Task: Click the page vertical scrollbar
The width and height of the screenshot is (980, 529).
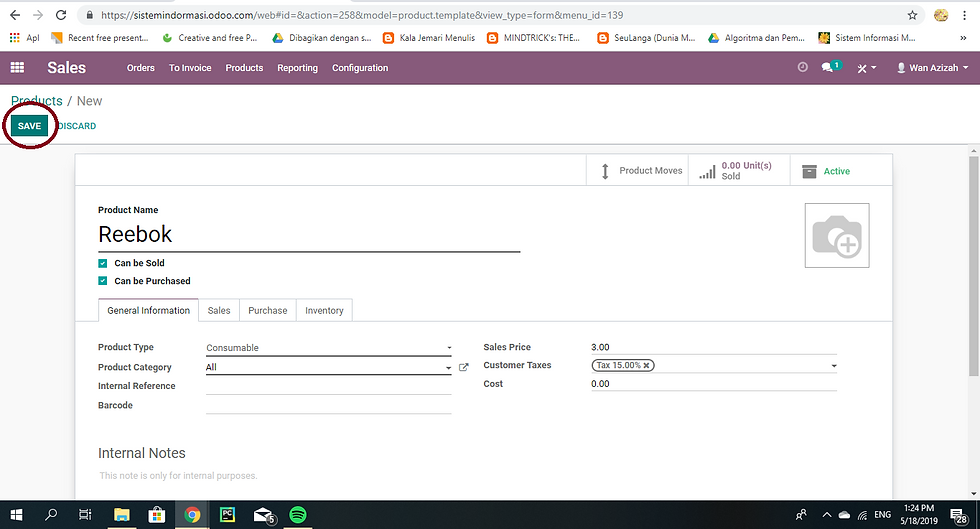Action: click(974, 266)
